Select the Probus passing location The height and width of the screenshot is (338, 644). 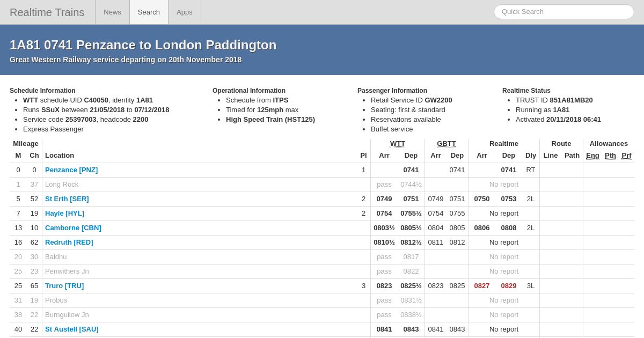tap(56, 300)
